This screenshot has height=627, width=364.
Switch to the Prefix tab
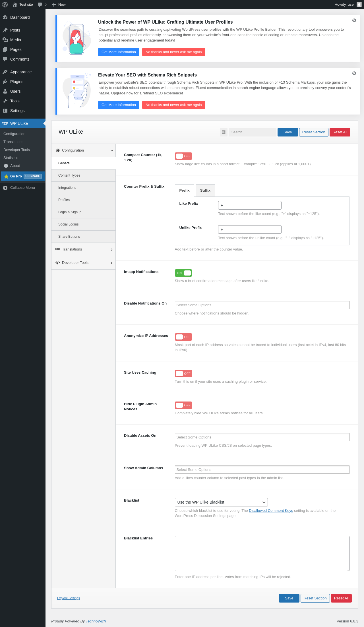(185, 191)
